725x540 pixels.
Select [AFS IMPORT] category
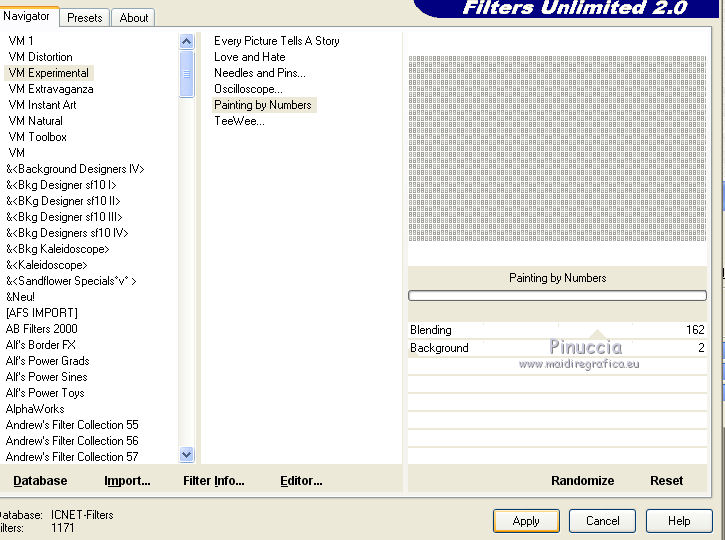click(x=42, y=313)
